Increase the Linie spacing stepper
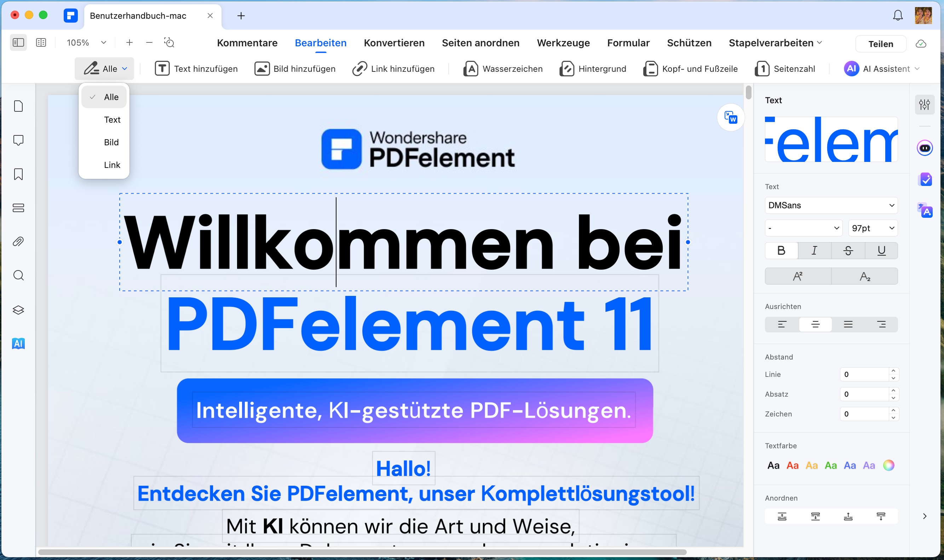 click(893, 371)
